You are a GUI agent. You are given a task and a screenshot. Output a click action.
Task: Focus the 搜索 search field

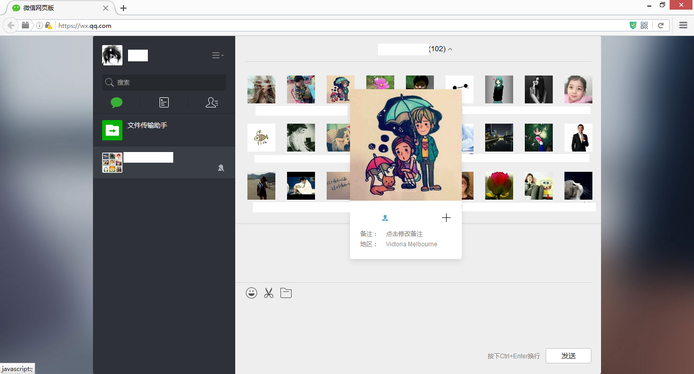[x=164, y=82]
